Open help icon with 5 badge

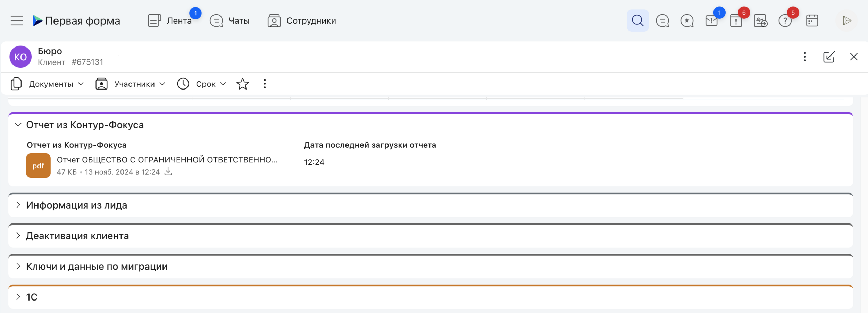pos(785,21)
